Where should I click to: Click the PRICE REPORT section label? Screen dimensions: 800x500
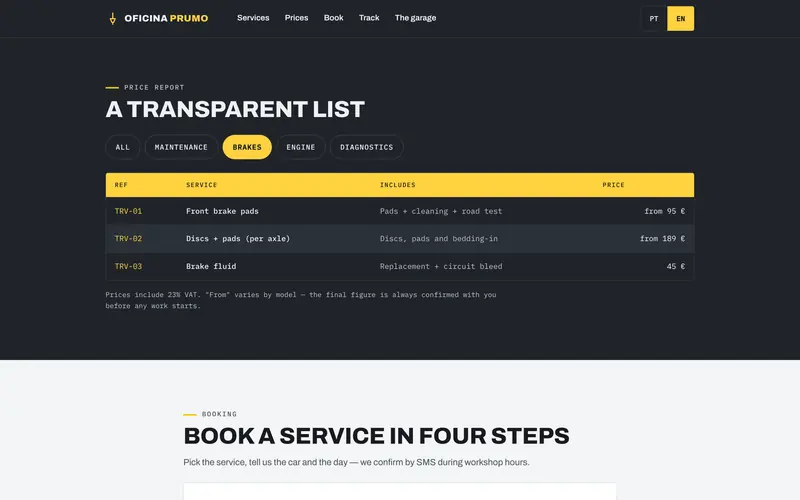(x=154, y=88)
